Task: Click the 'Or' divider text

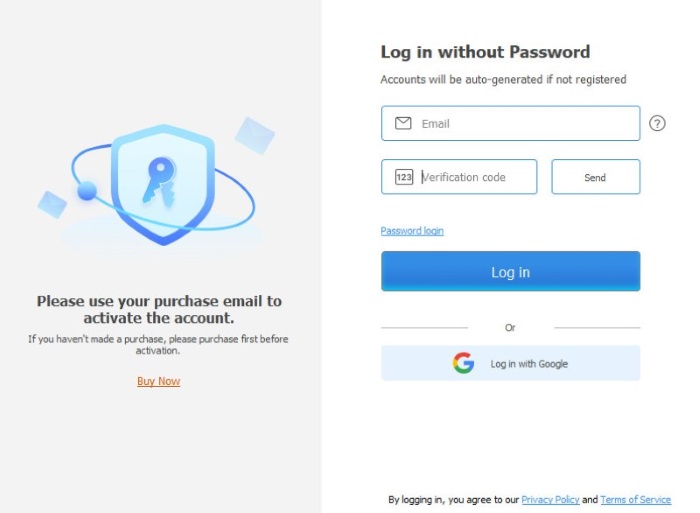Action: point(510,328)
